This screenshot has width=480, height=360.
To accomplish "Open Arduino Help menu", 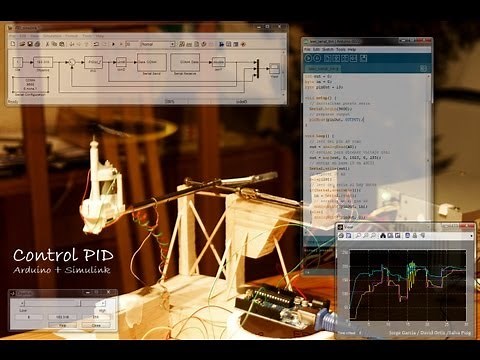I will [x=352, y=49].
